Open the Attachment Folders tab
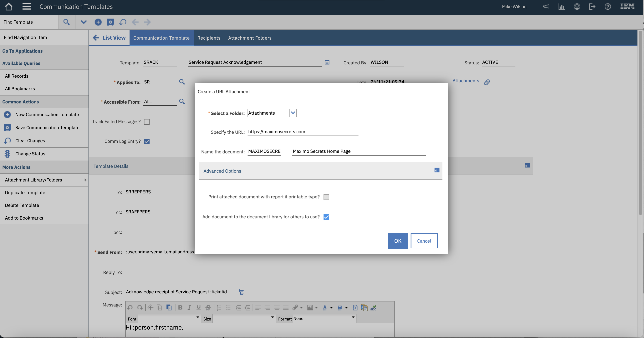The width and height of the screenshot is (644, 338). tap(249, 38)
